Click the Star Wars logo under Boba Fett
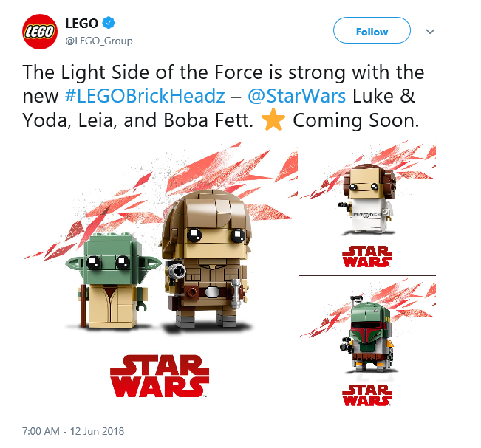The image size is (481, 448). pos(367,395)
